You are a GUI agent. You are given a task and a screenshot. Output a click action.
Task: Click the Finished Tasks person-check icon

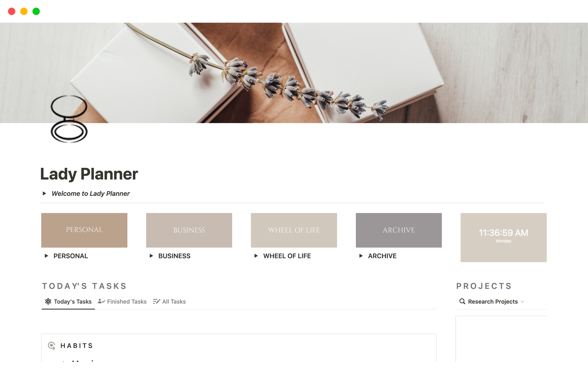coord(101,301)
